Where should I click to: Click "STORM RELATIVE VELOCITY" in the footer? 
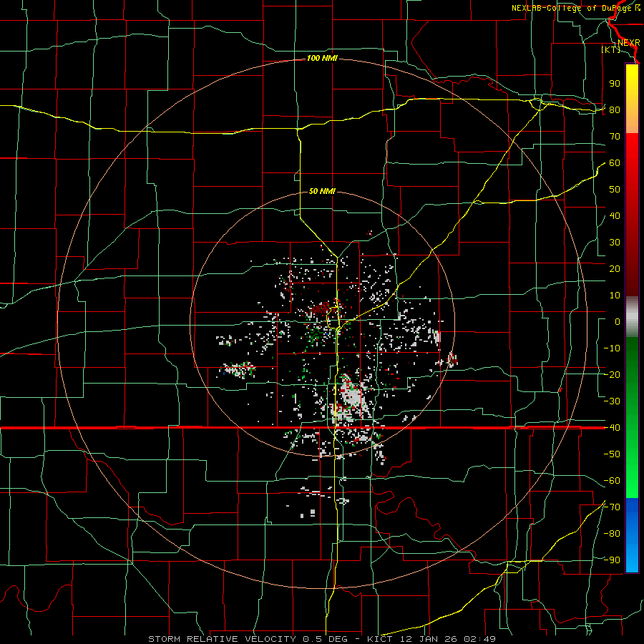tap(224, 639)
